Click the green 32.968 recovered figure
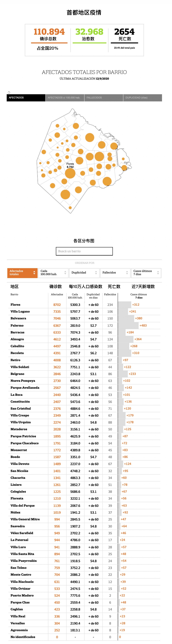 click(89, 32)
